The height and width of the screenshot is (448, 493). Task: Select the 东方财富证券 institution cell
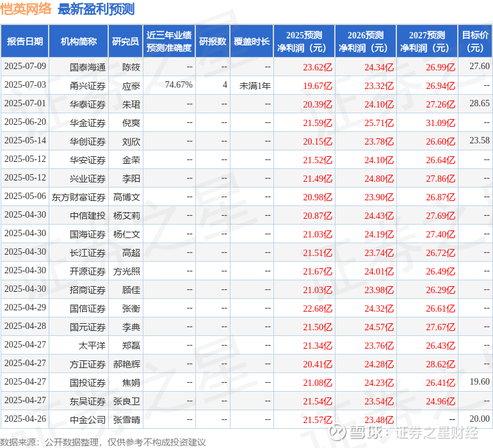coord(79,197)
